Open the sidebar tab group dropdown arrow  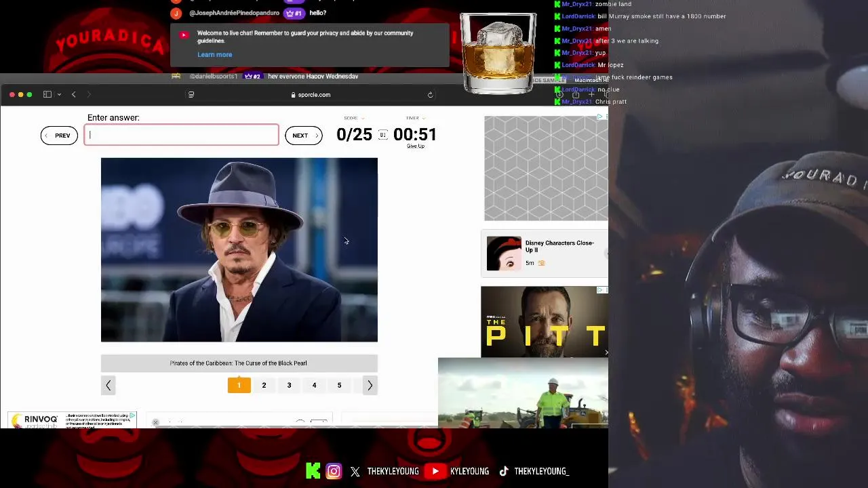pos(60,95)
